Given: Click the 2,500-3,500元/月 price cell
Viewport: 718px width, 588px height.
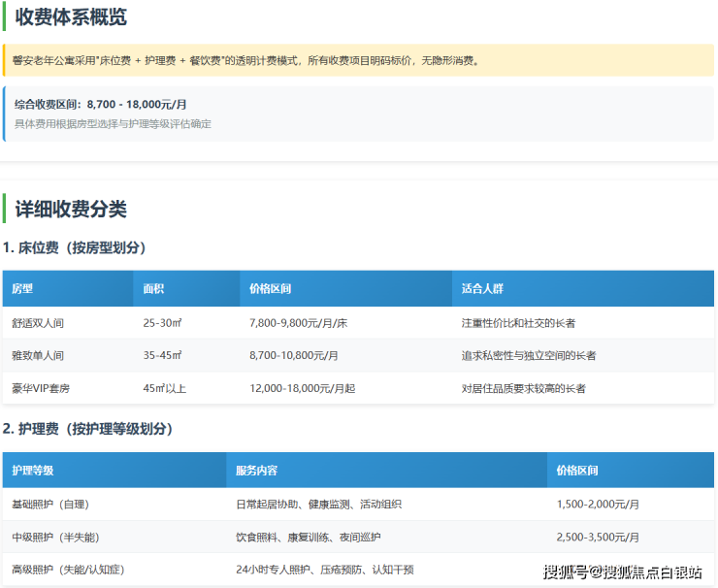Looking at the screenshot, I should coord(598,537).
